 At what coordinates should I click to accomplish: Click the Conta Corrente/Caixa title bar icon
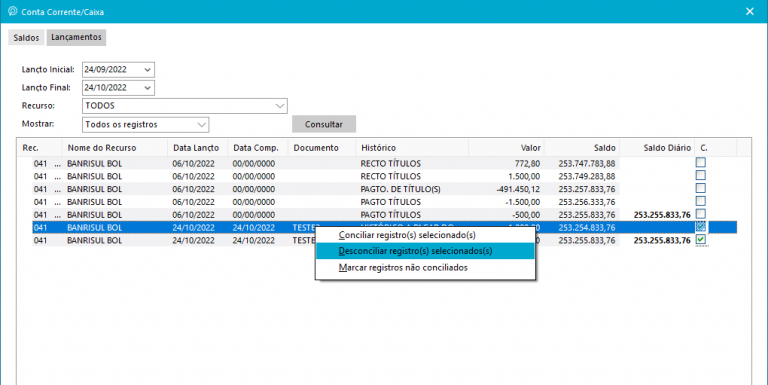pos(13,11)
